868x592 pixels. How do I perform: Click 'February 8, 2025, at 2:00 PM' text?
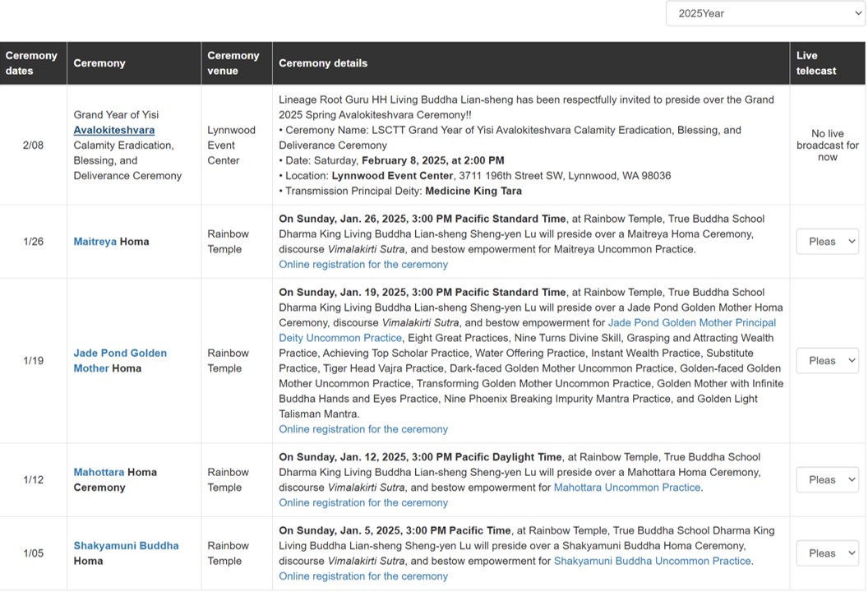click(433, 160)
